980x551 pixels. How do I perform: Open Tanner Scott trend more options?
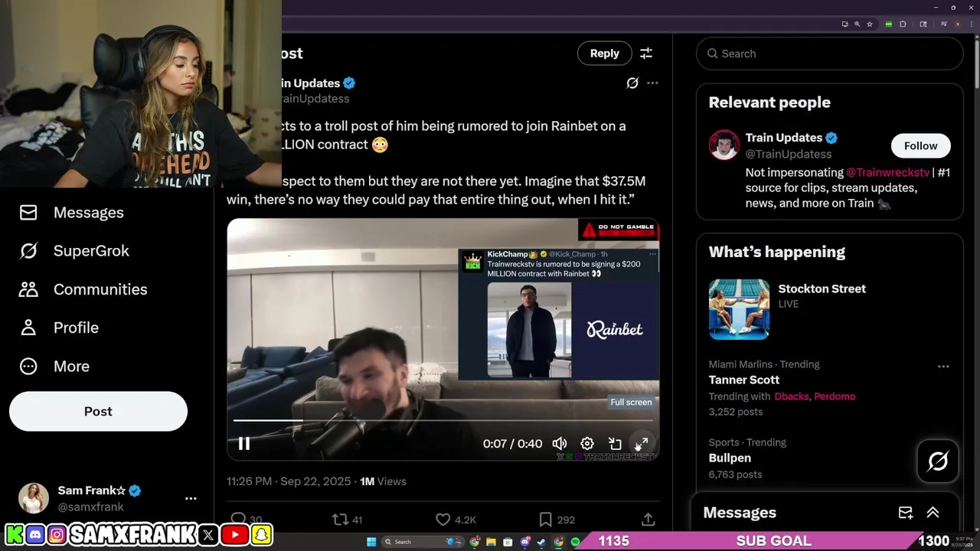pyautogui.click(x=943, y=366)
